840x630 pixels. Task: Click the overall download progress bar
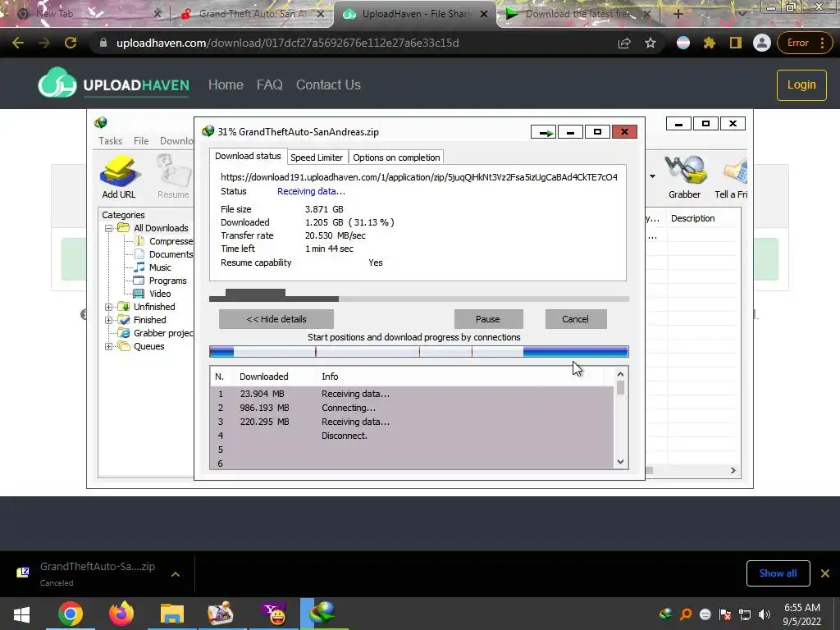(x=419, y=299)
